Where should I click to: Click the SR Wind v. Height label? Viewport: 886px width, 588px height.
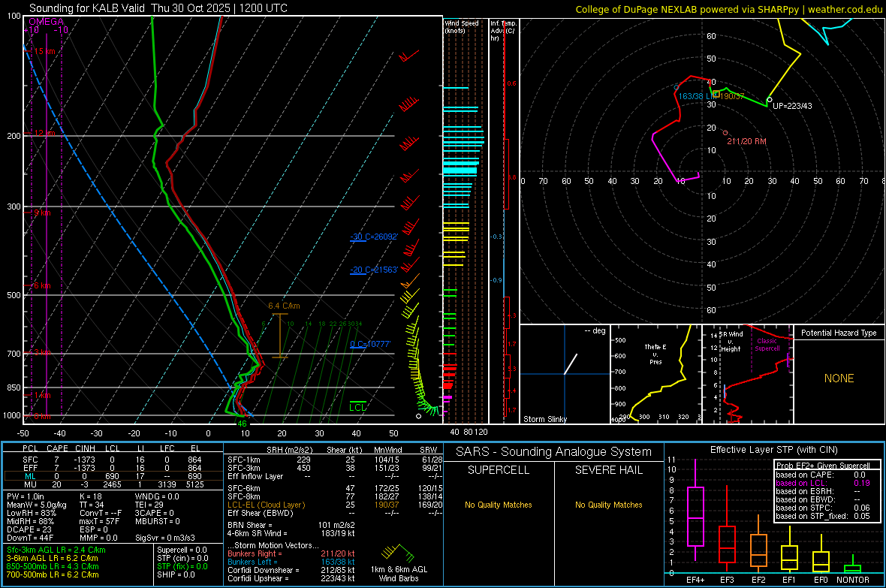point(730,342)
